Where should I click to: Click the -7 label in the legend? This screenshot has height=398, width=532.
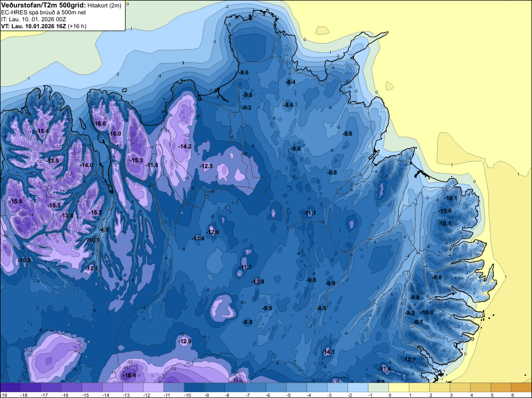pyautogui.click(x=248, y=395)
